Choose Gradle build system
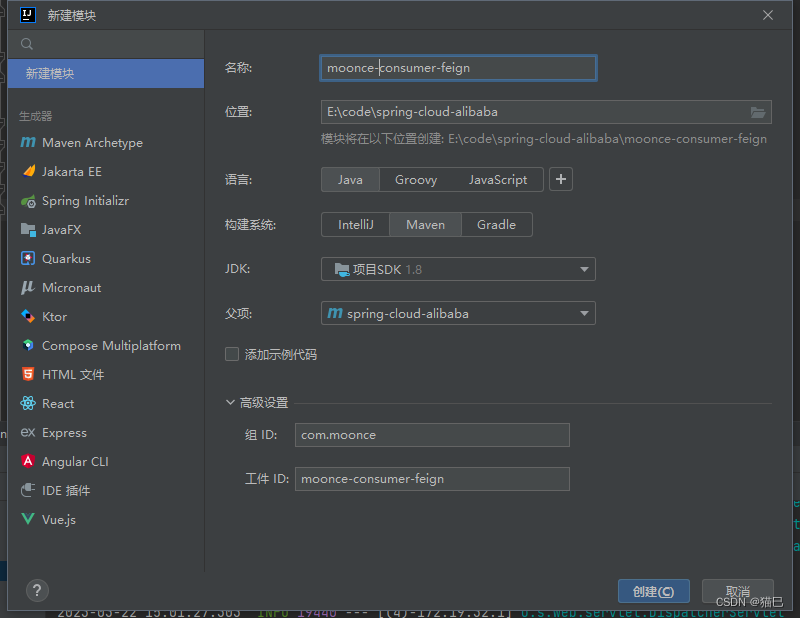 (x=496, y=225)
